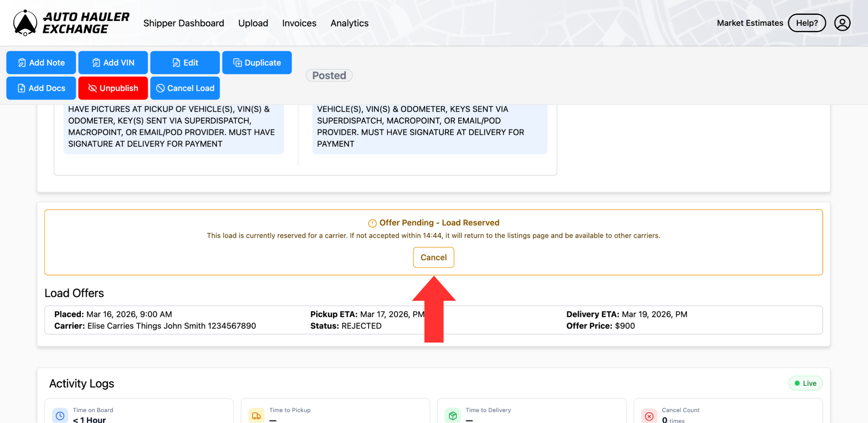Duplicate the current load

pyautogui.click(x=257, y=63)
